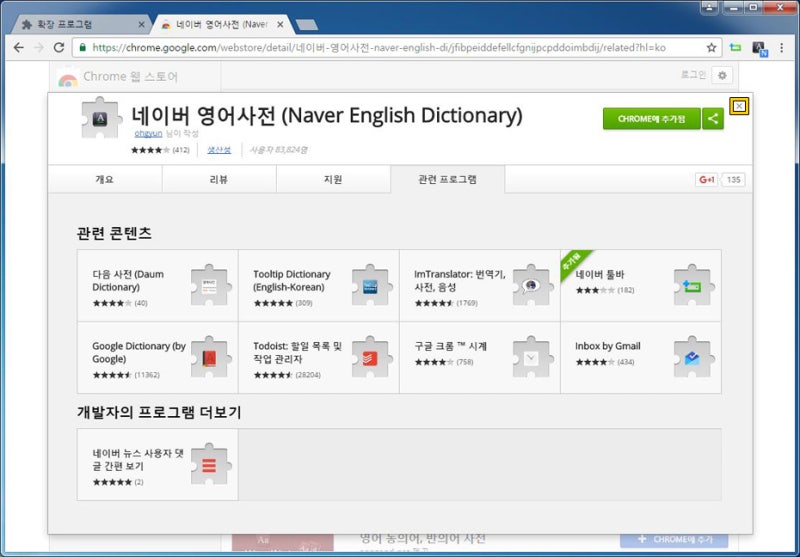Click the Naver dictionary extension toolbar icon
Viewport: 800px width, 557px height.
coord(759,48)
